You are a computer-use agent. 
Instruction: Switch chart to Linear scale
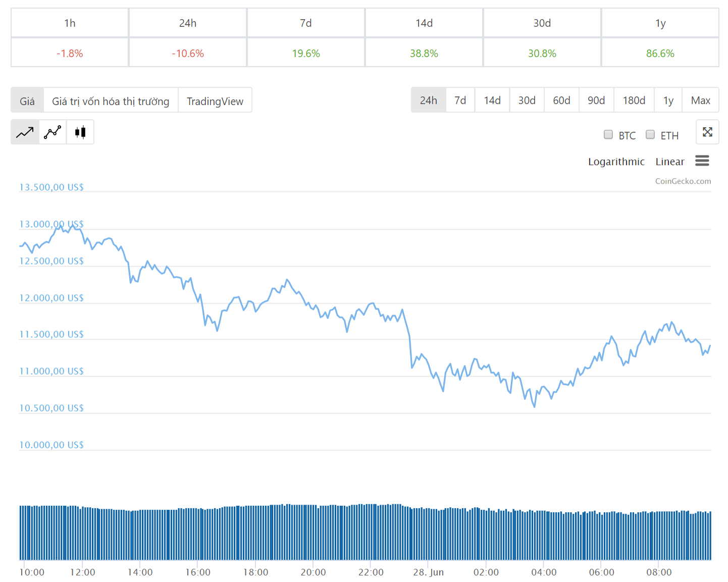(x=670, y=162)
